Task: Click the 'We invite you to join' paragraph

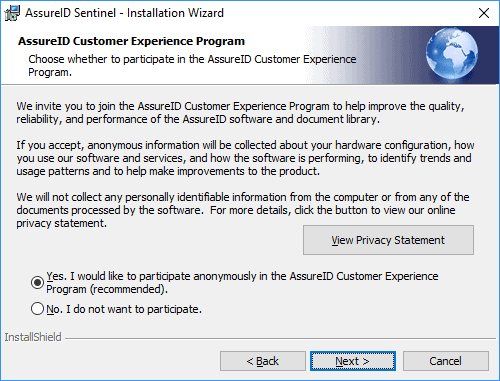Action: coord(240,113)
